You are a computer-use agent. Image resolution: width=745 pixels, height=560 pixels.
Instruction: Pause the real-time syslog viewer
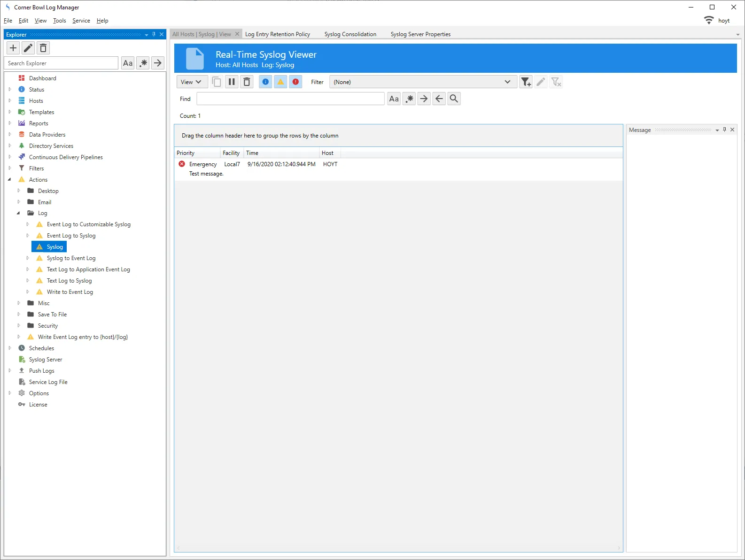coord(232,82)
